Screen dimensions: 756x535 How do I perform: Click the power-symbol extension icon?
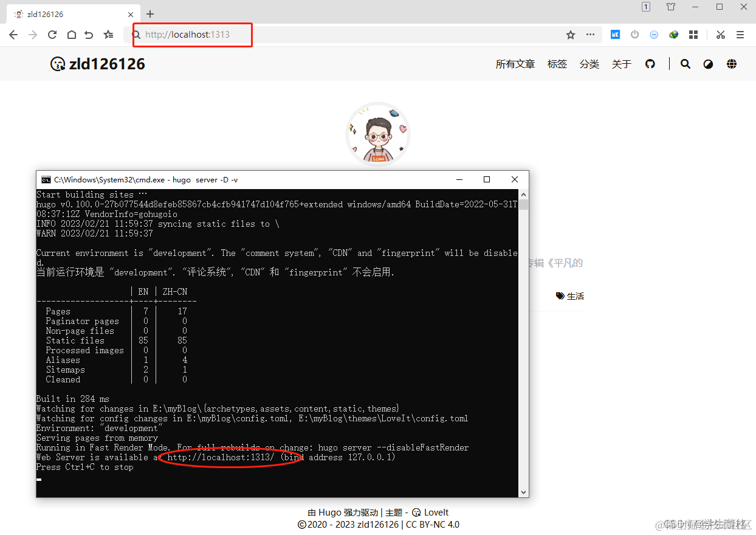coord(634,35)
